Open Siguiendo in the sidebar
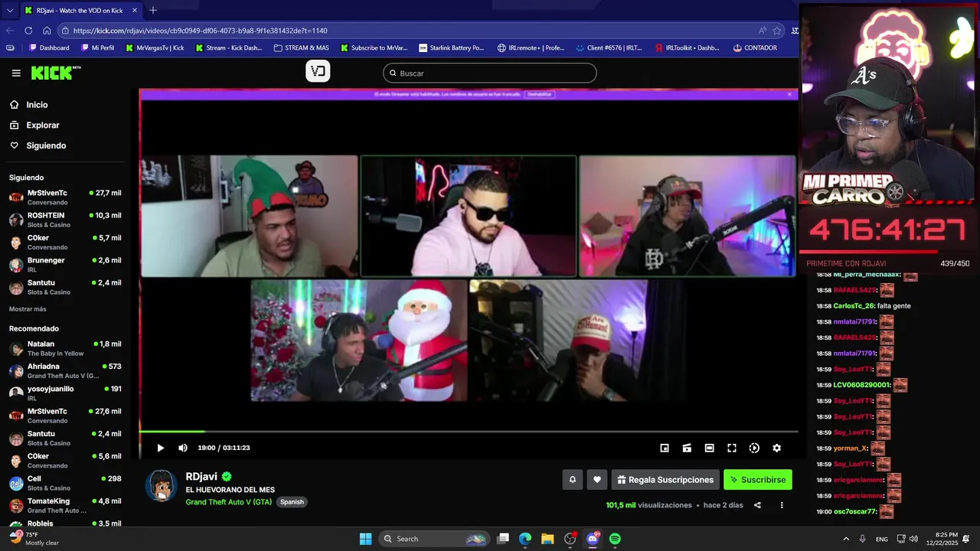This screenshot has width=980, height=551. (46, 145)
